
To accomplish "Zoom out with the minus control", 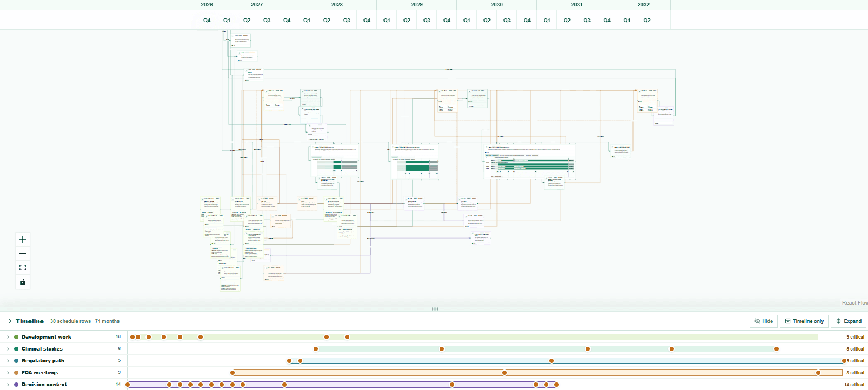I will pyautogui.click(x=23, y=254).
